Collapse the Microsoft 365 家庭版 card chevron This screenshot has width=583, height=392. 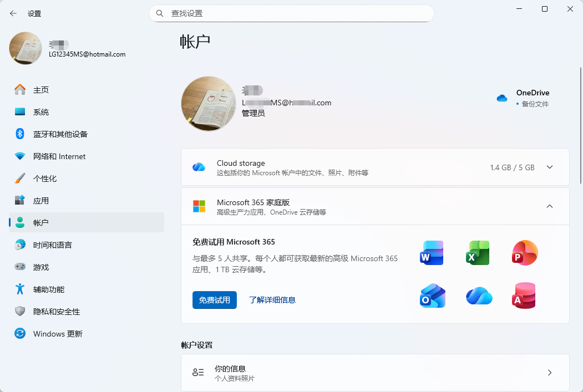pos(550,206)
